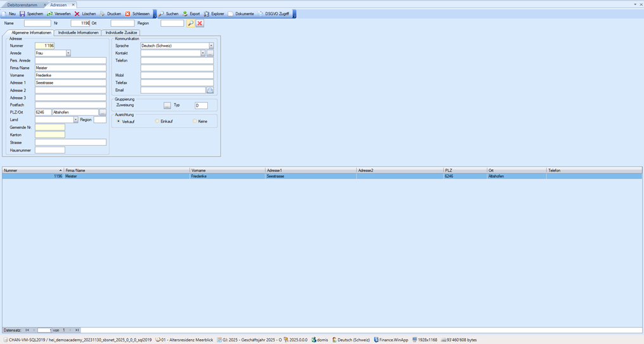Select Verkauf radio button

point(119,121)
